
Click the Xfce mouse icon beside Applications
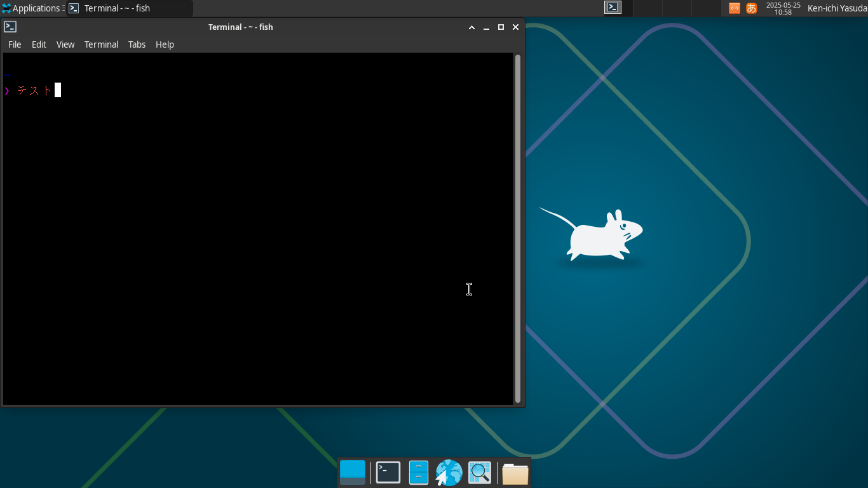(8, 8)
